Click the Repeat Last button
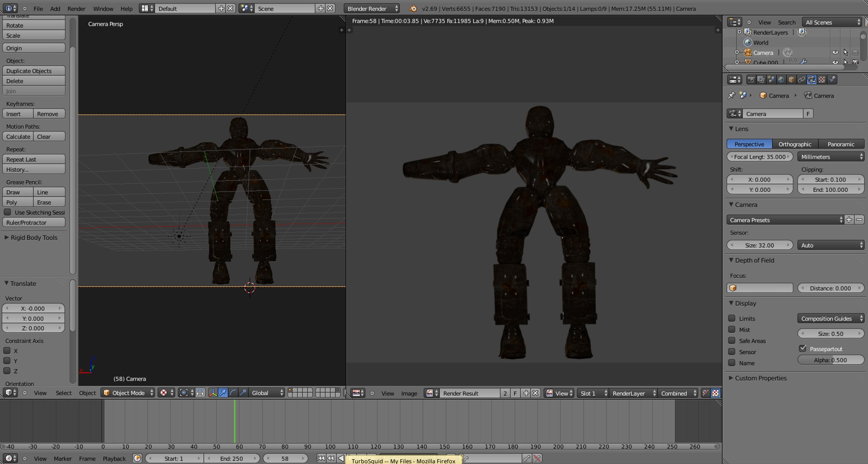Image resolution: width=868 pixels, height=464 pixels. [34, 159]
